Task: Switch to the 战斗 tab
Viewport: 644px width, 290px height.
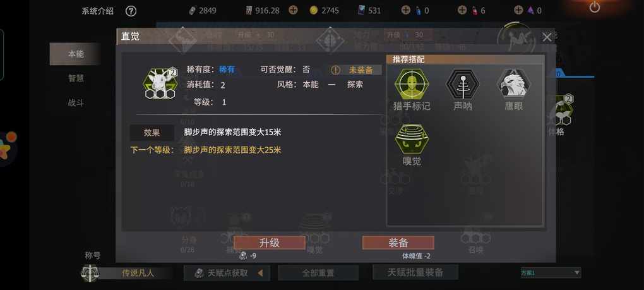Action: pos(76,103)
